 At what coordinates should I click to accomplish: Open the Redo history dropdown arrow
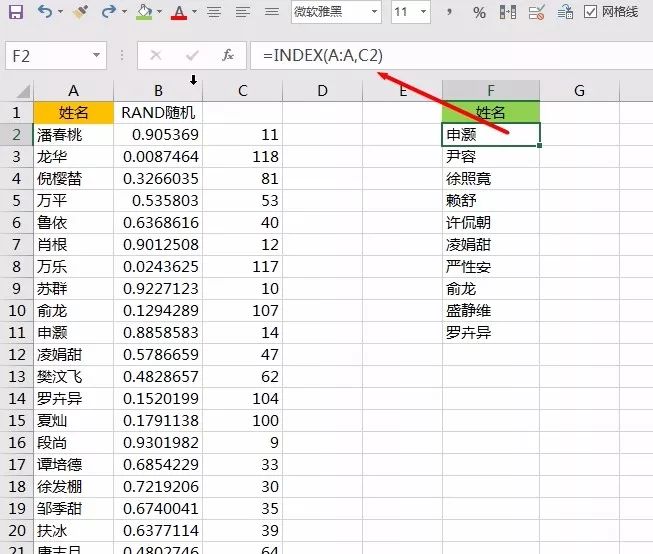(125, 11)
